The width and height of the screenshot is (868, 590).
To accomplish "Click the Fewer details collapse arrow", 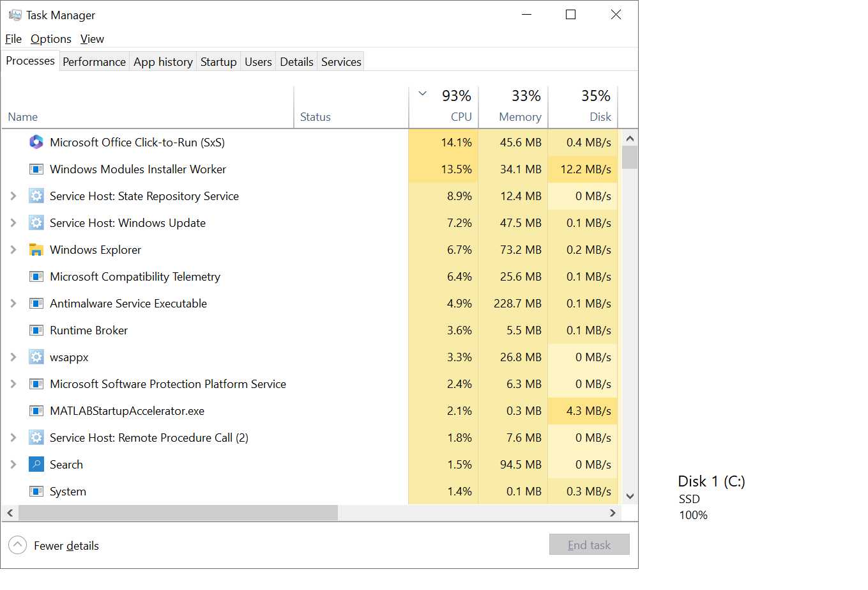I will (18, 545).
